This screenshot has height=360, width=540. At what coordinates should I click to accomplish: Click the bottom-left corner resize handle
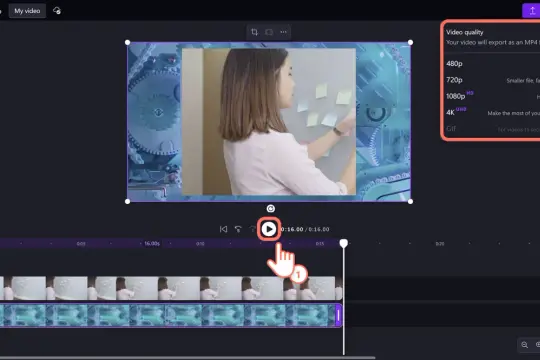pos(127,202)
